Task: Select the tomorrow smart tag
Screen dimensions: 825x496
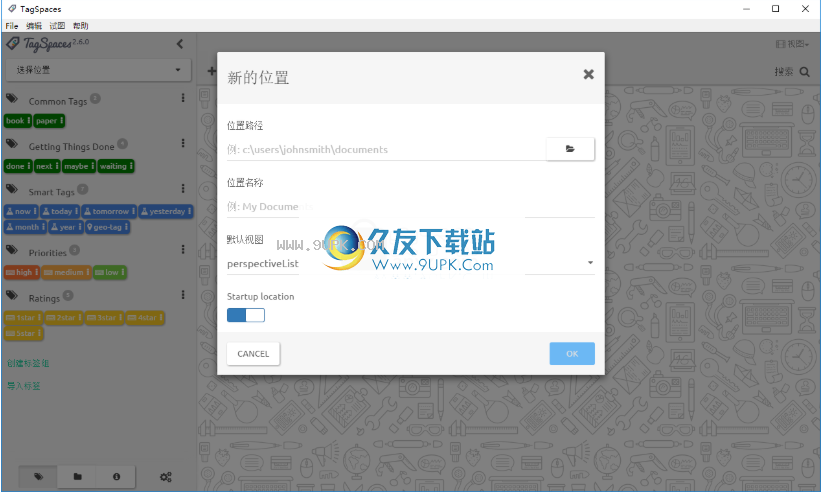Action: click(109, 211)
